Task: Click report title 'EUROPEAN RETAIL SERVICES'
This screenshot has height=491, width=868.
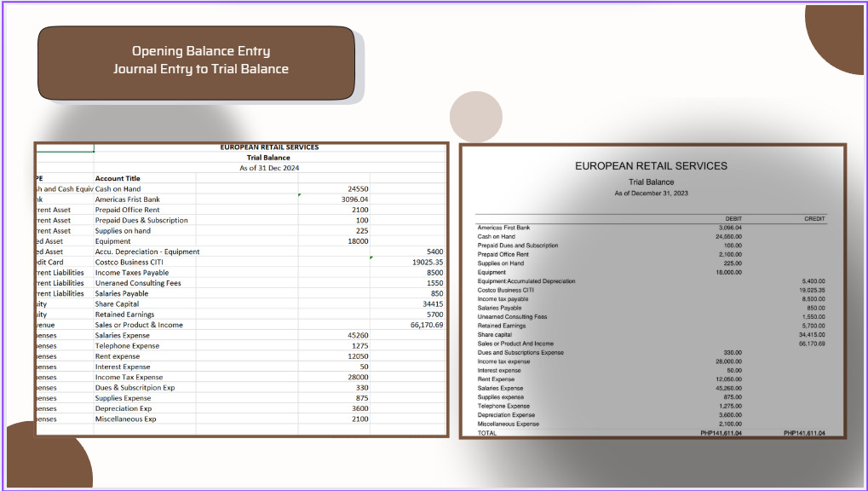Action: [x=651, y=166]
